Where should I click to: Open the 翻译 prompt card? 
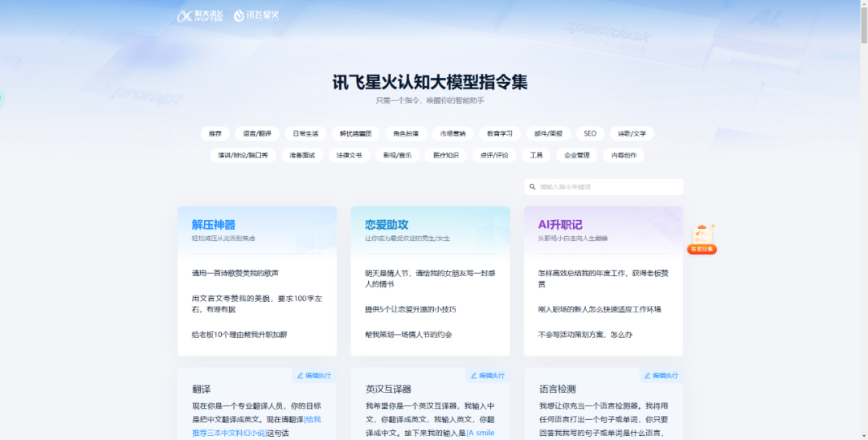(257, 404)
